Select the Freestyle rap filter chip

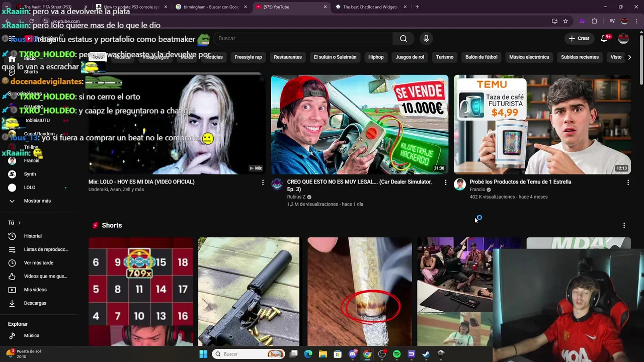[248, 57]
